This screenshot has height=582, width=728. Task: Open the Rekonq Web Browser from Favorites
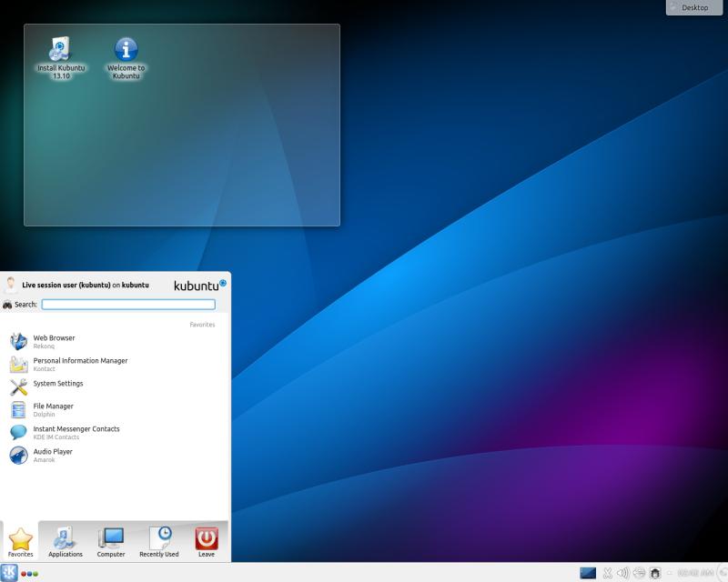[55, 341]
